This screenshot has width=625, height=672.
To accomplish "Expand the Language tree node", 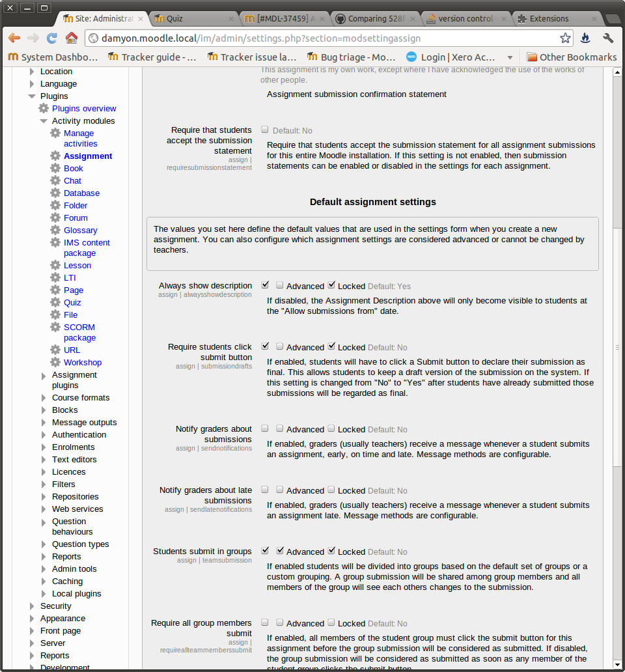I will (32, 84).
